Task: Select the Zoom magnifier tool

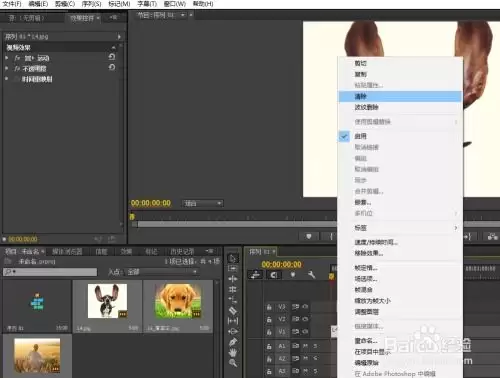Action: (233, 363)
